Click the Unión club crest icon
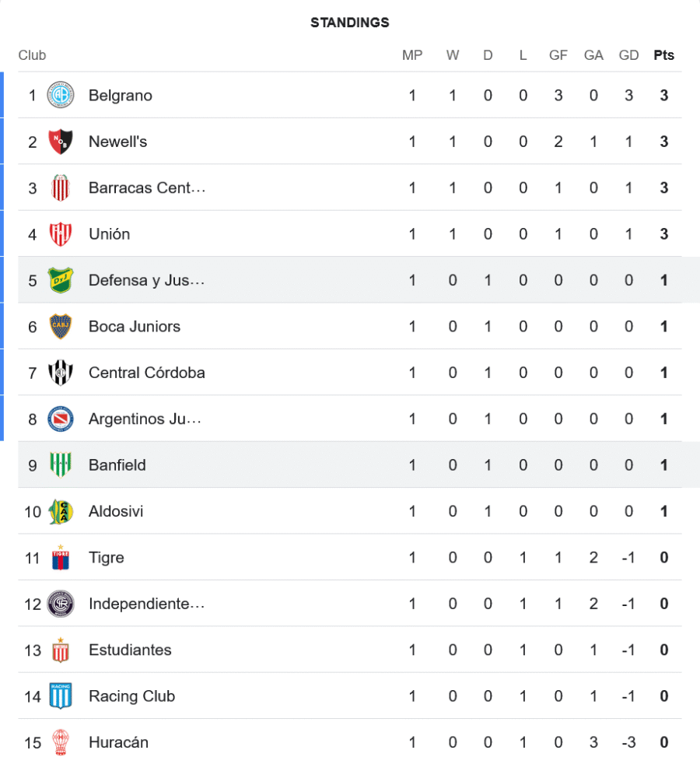700x778 pixels. click(x=61, y=234)
